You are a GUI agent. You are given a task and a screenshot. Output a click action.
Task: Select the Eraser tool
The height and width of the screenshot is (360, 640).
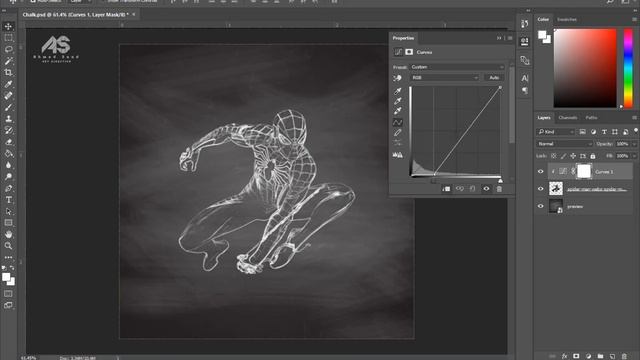click(8, 142)
